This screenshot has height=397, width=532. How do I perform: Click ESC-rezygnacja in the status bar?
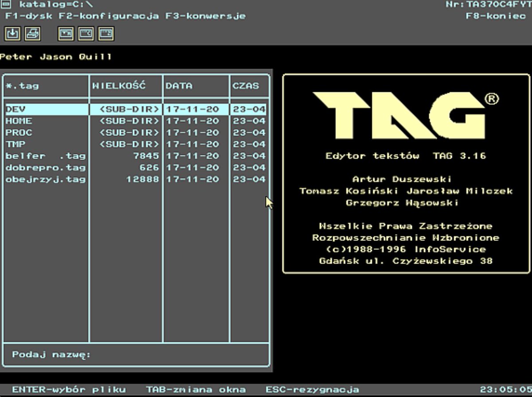coord(312,390)
